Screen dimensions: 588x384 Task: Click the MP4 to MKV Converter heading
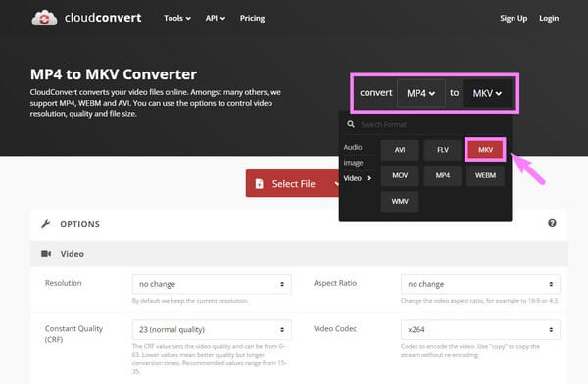tap(114, 74)
